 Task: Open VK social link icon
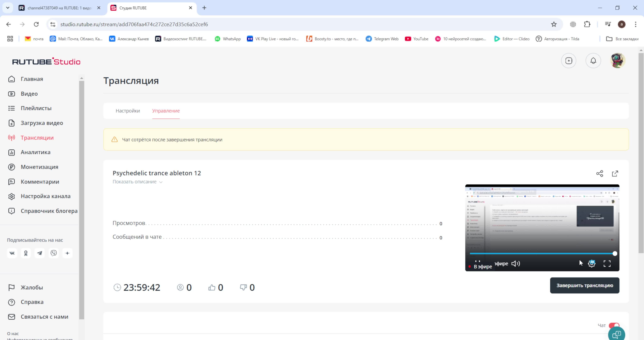point(12,253)
